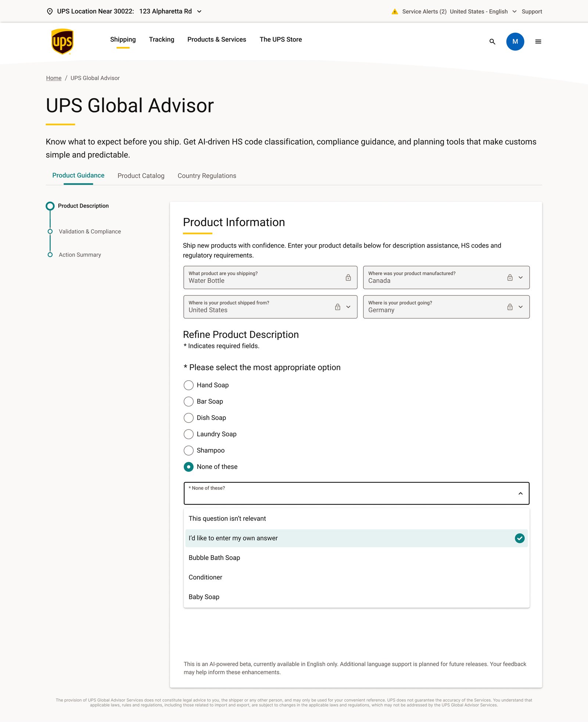Viewport: 588px width, 722px height.
Task: Select the Laundry Soap radio button
Action: 189,434
